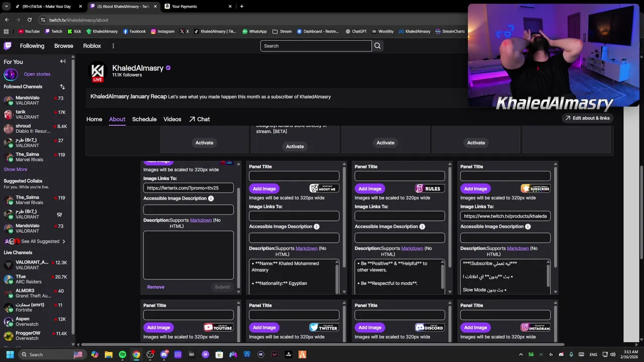644x362 pixels.
Task: Sort the Followed Channels list
Action: 62,86
